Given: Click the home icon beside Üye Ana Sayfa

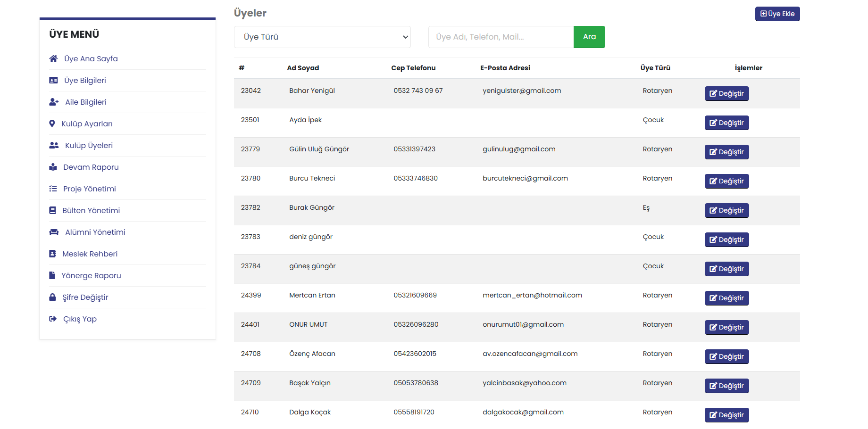Looking at the screenshot, I should pos(53,58).
